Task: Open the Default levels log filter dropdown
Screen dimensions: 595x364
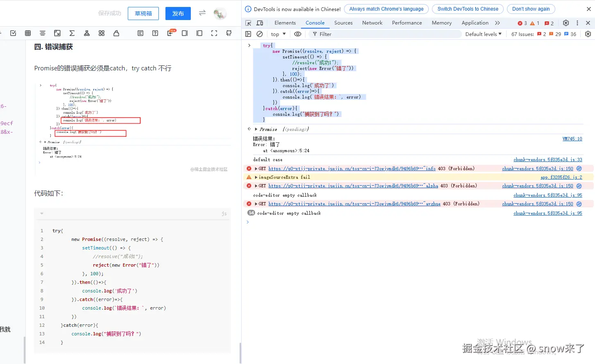Action: pos(483,34)
